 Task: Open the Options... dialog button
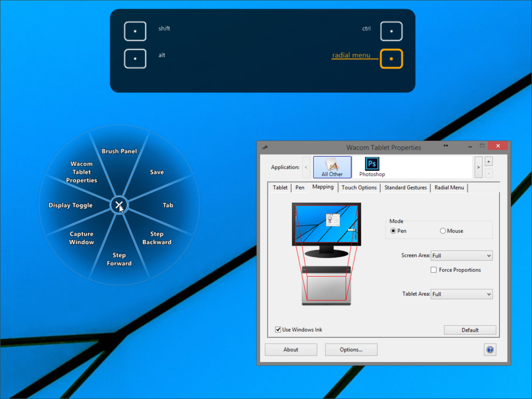[351, 349]
